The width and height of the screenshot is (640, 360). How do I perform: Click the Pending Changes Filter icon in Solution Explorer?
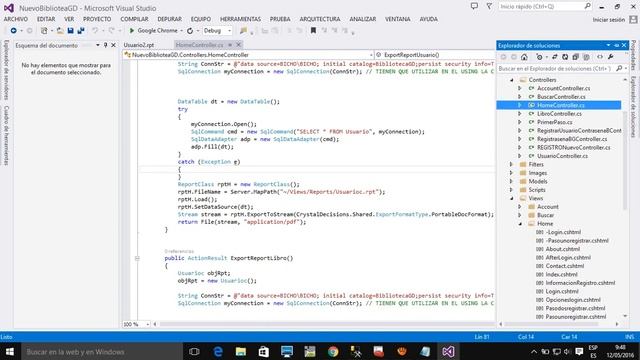point(540,57)
